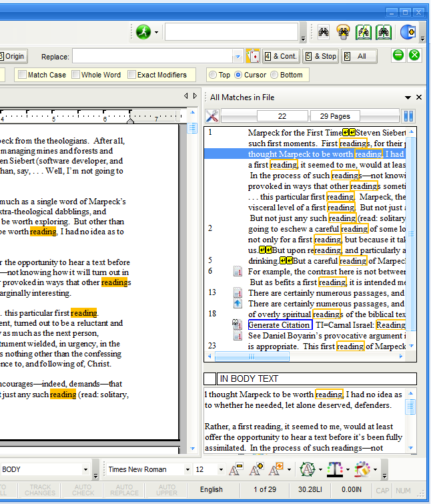Click into the Replace text field
The image size is (431, 504).
152,57
